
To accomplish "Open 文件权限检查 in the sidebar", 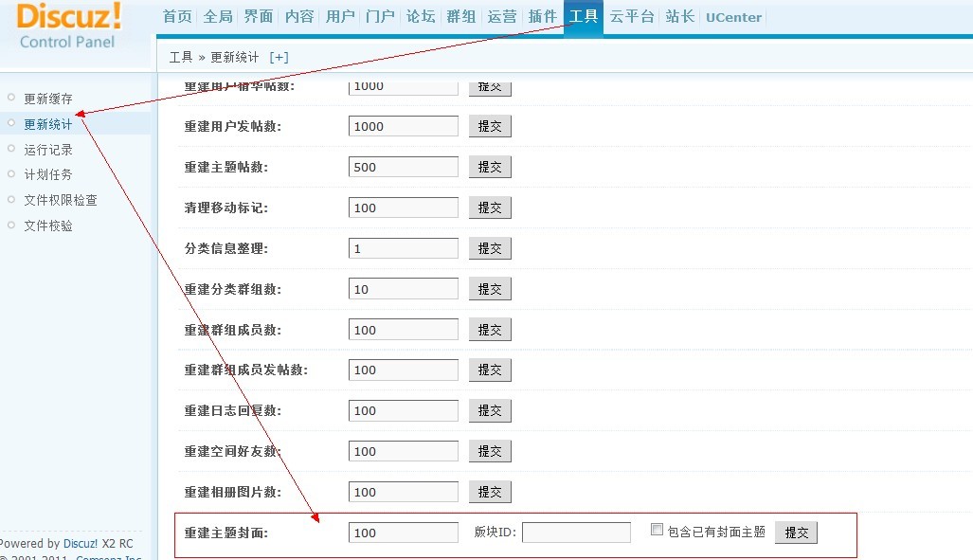I will (x=61, y=200).
